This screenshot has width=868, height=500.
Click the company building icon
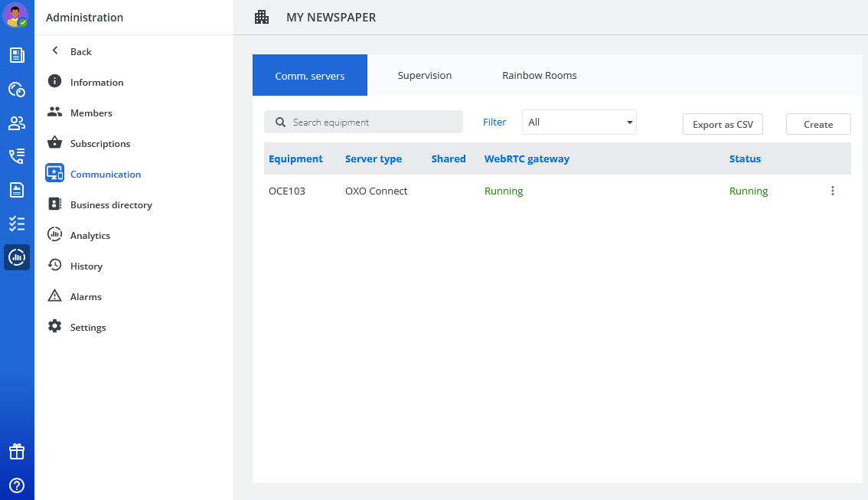[x=262, y=17]
